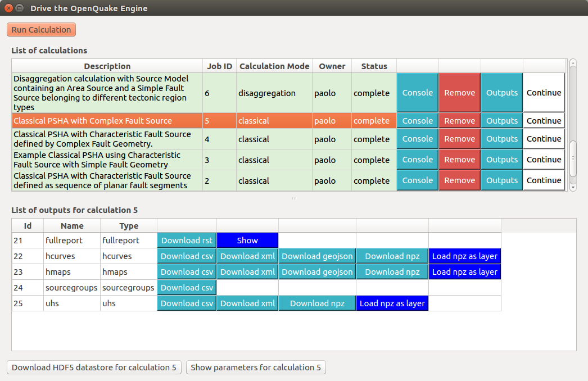The width and height of the screenshot is (588, 381).
Task: Download sourcegroups csv file
Action: point(186,287)
